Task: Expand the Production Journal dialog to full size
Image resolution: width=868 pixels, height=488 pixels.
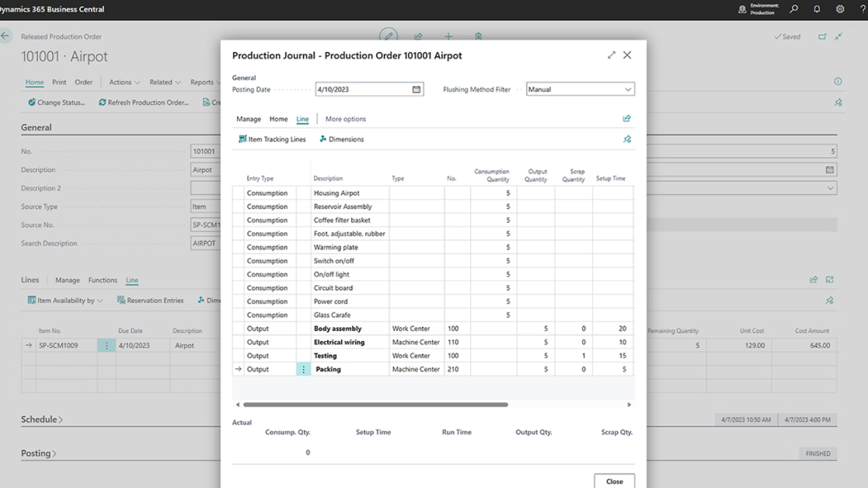Action: point(611,55)
